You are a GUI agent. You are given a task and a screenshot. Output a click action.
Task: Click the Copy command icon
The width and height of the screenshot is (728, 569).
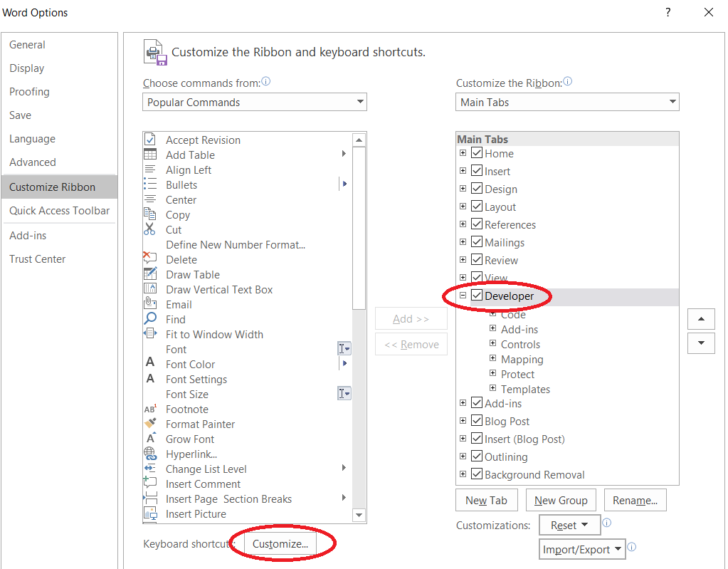pos(150,214)
